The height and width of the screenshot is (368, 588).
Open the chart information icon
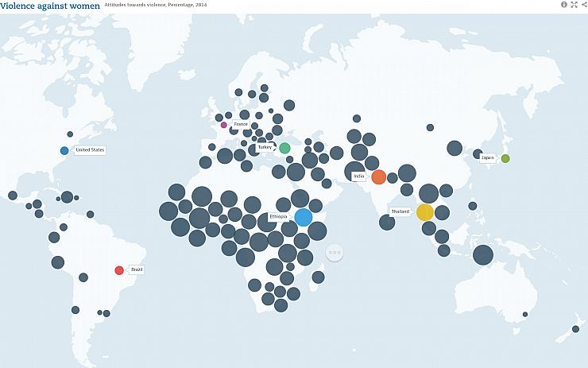click(x=564, y=5)
